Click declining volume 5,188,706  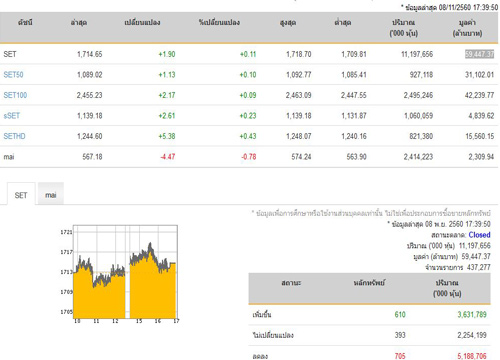[x=472, y=356]
